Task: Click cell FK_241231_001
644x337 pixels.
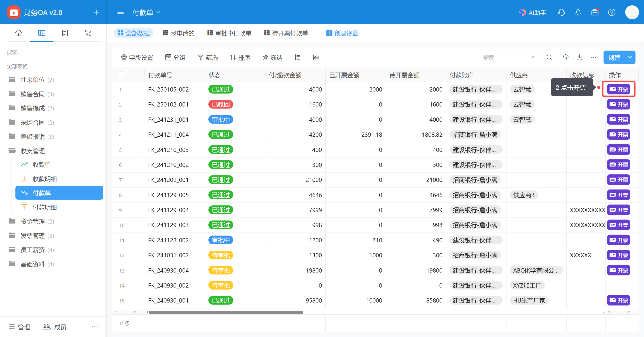Action: [168, 119]
